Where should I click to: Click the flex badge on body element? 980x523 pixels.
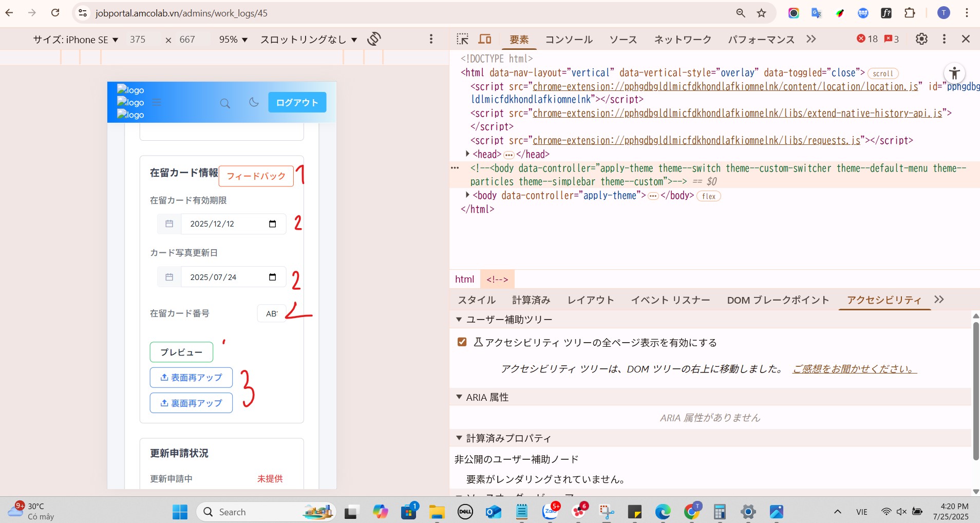tap(708, 196)
